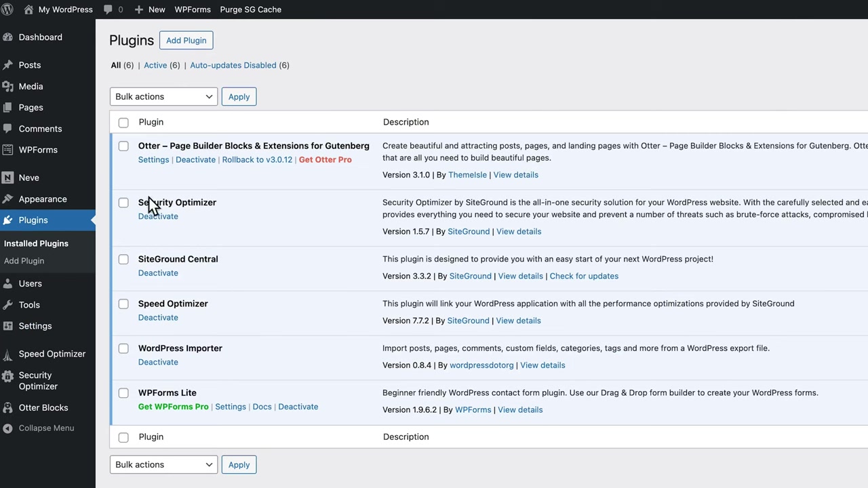
Task: Open Otter plugin Settings link
Action: point(153,159)
